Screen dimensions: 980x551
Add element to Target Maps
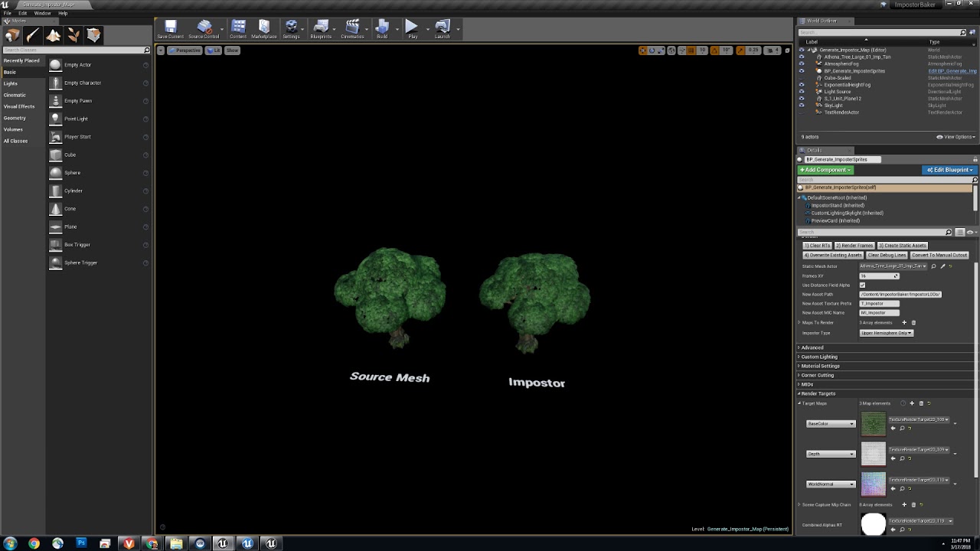point(912,403)
